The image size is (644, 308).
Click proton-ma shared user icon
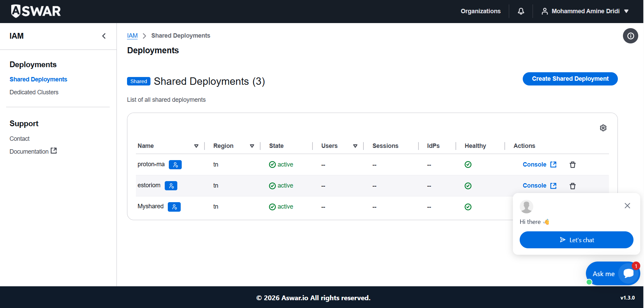[175, 165]
